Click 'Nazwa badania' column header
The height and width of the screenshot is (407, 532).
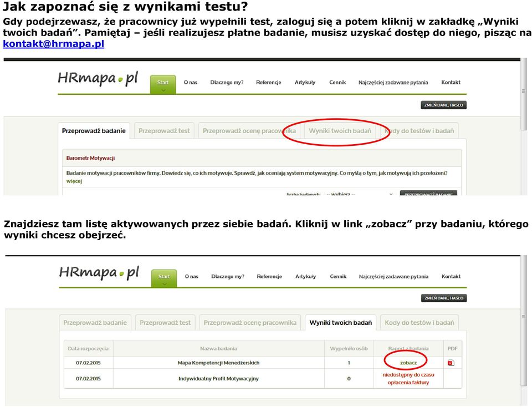pyautogui.click(x=218, y=349)
